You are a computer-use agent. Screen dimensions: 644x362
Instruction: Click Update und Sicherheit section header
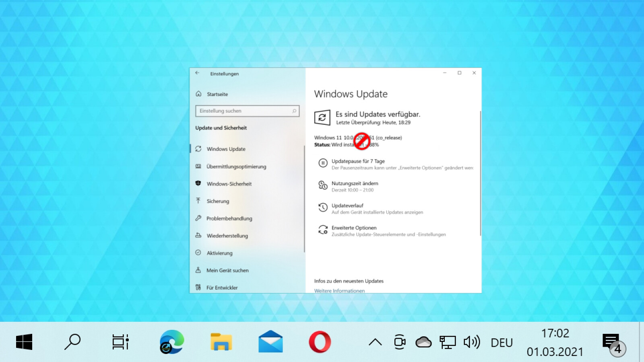coord(221,128)
